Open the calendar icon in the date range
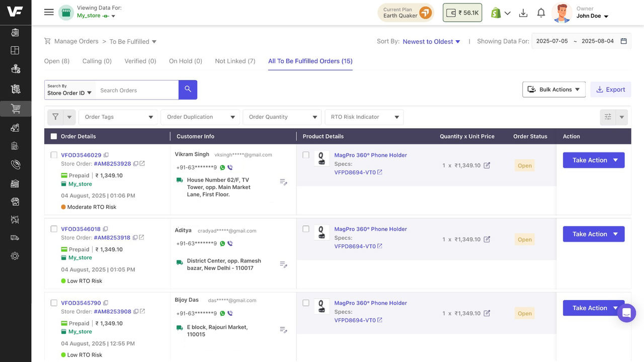Image resolution: width=644 pixels, height=362 pixels. pyautogui.click(x=624, y=41)
